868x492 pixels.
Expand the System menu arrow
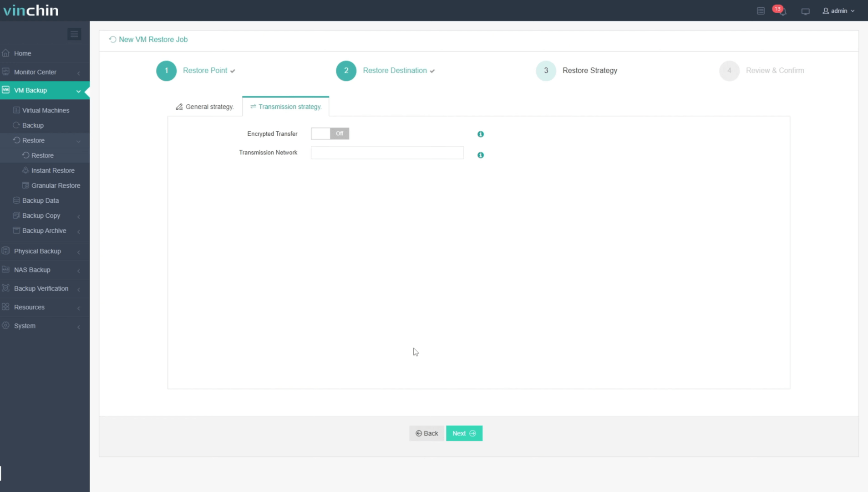tap(79, 327)
